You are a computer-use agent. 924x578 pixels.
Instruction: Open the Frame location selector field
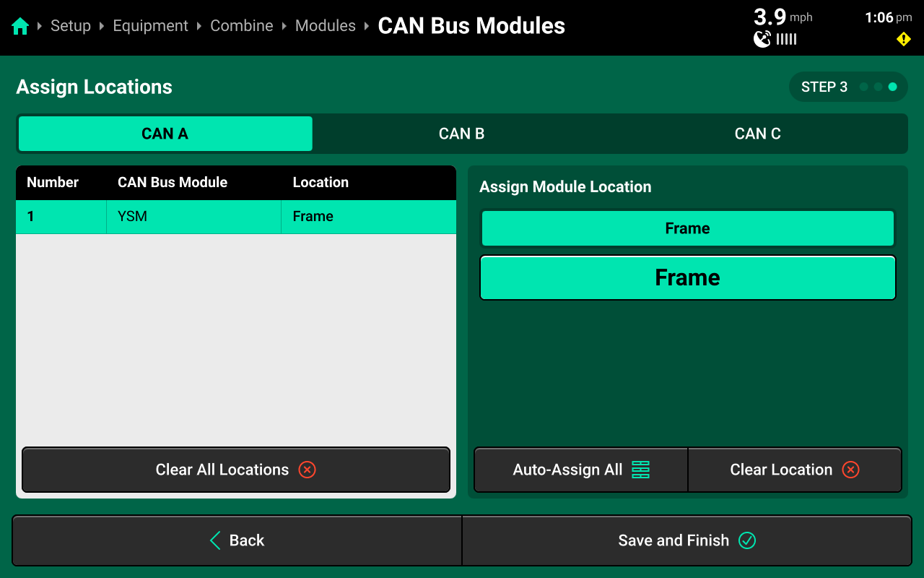tap(687, 228)
